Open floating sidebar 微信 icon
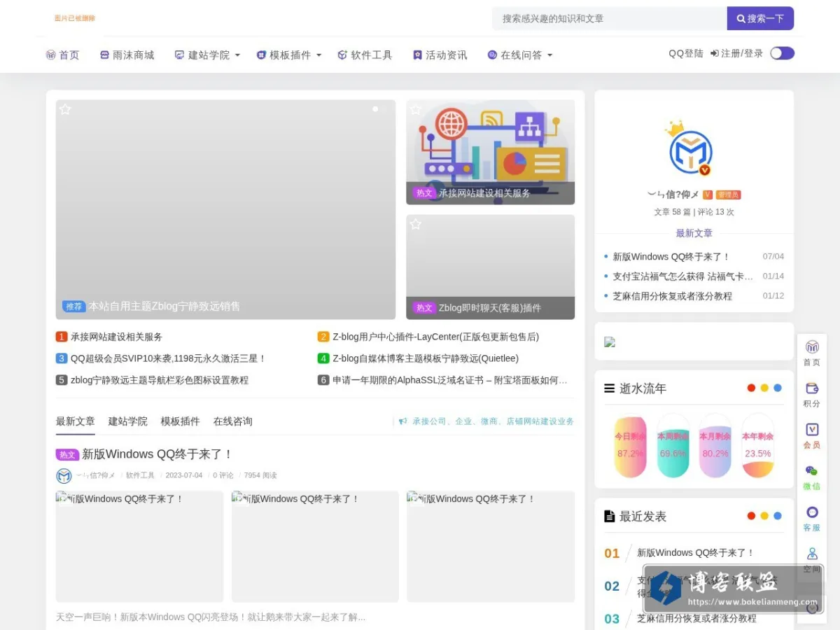Image resolution: width=840 pixels, height=630 pixels. coord(812,470)
